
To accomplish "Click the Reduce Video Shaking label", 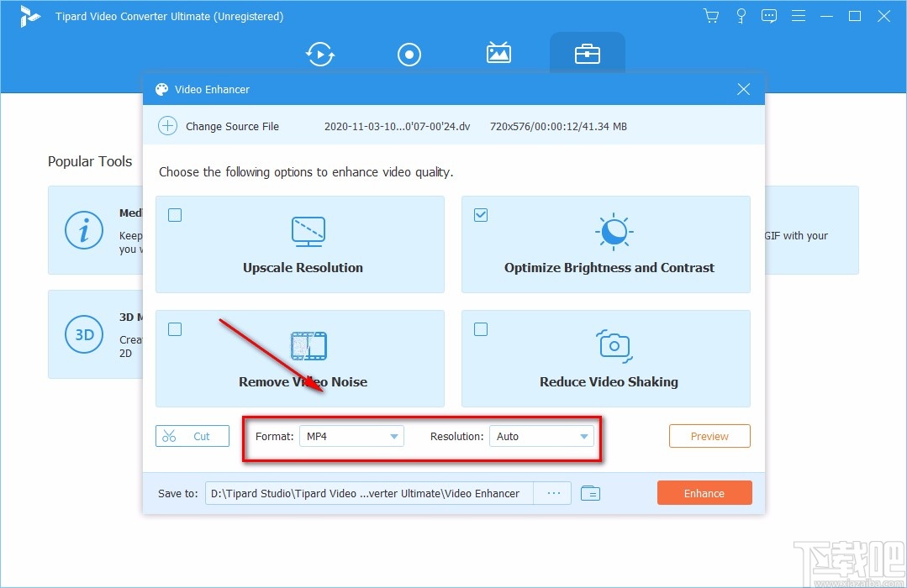I will click(x=609, y=382).
